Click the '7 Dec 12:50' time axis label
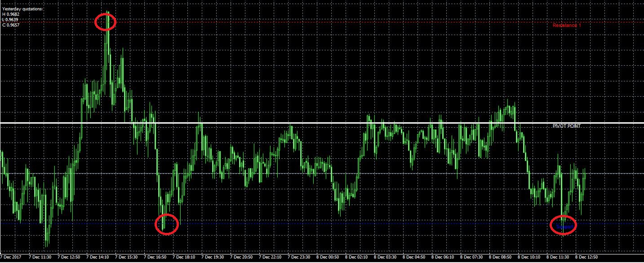 [x=69, y=258]
